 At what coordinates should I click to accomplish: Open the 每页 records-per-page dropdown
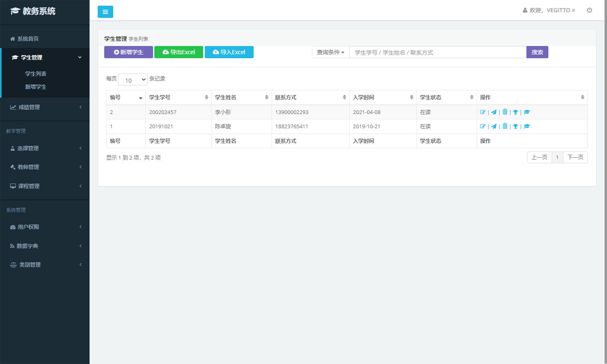click(133, 80)
